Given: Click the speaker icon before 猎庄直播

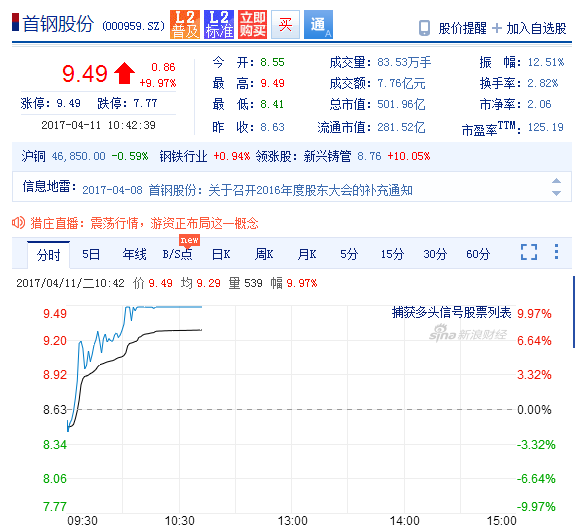Looking at the screenshot, I should (x=18, y=223).
